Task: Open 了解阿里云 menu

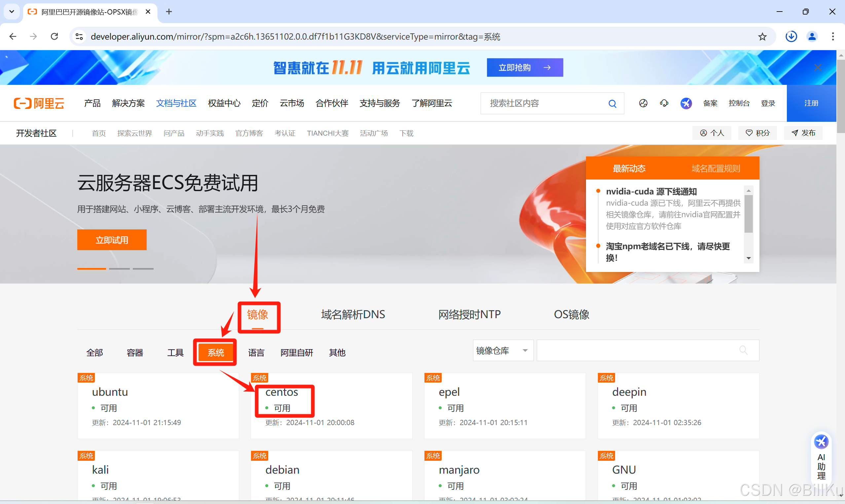Action: click(432, 103)
